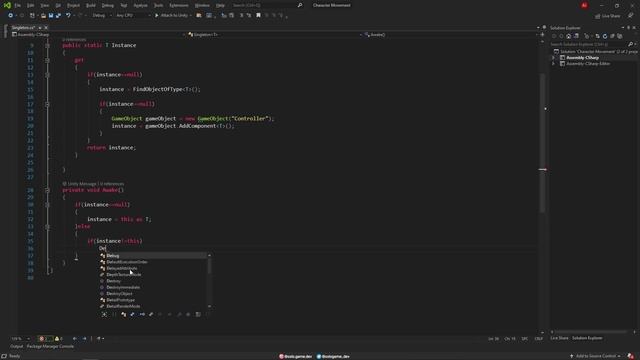Viewport: 640px width, 360px height.
Task: Open the Package Manager Console tab
Action: tap(50, 346)
